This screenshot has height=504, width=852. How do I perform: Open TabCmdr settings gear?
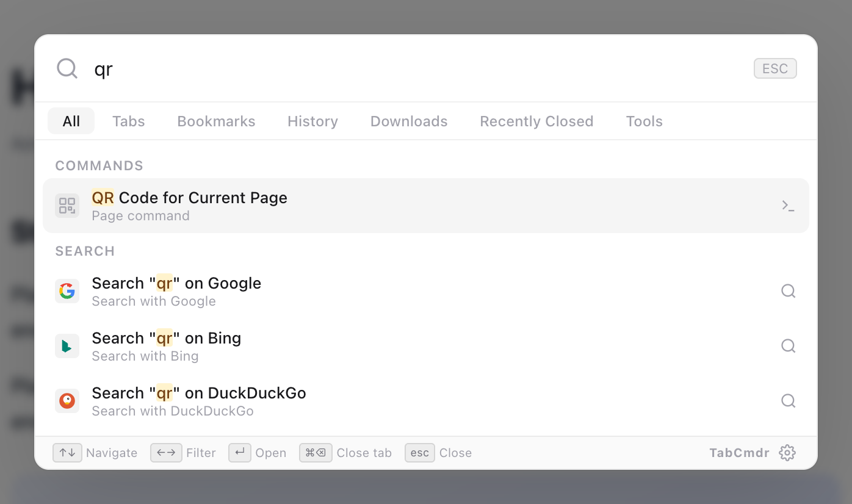787,453
